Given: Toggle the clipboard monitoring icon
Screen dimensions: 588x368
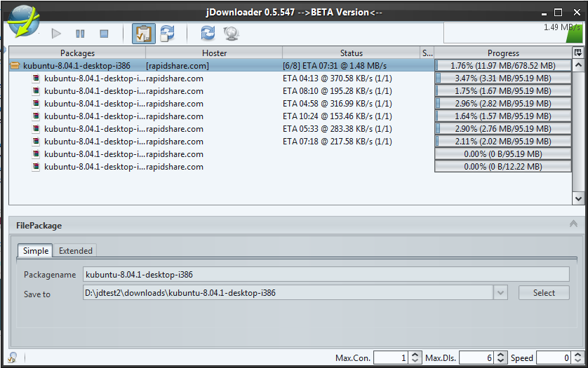Looking at the screenshot, I should (x=143, y=33).
